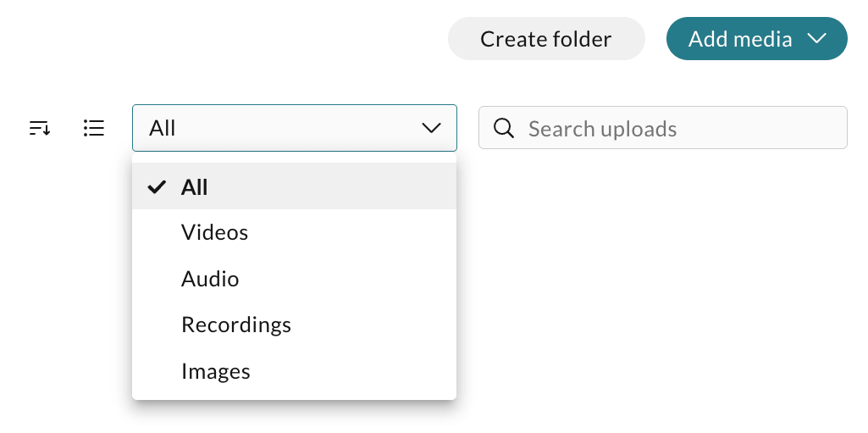Image resolution: width=868 pixels, height=433 pixels.
Task: Focus the Search uploads field
Action: 662,128
